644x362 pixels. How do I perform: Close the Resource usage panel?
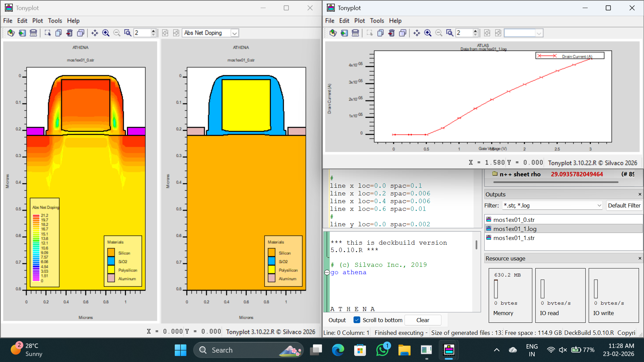[640, 258]
